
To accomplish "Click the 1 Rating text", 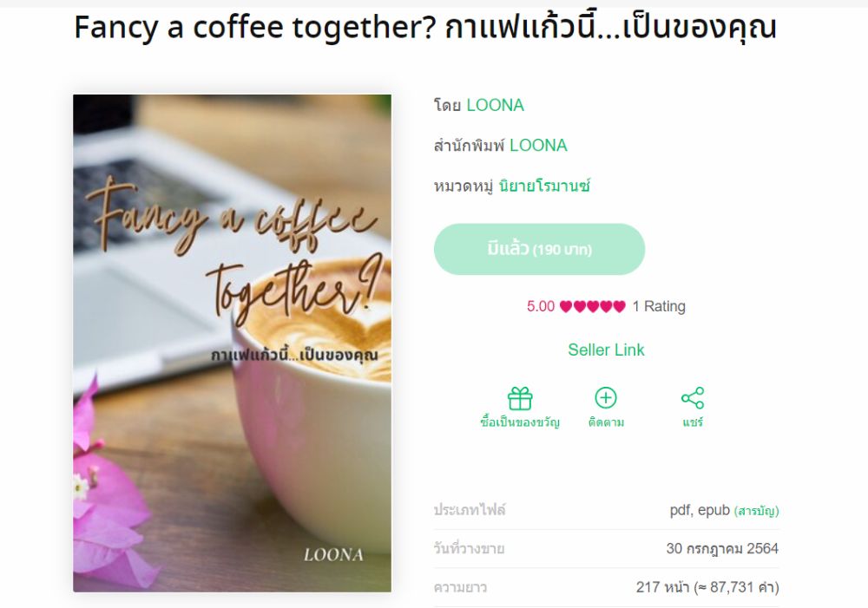I will pos(659,306).
